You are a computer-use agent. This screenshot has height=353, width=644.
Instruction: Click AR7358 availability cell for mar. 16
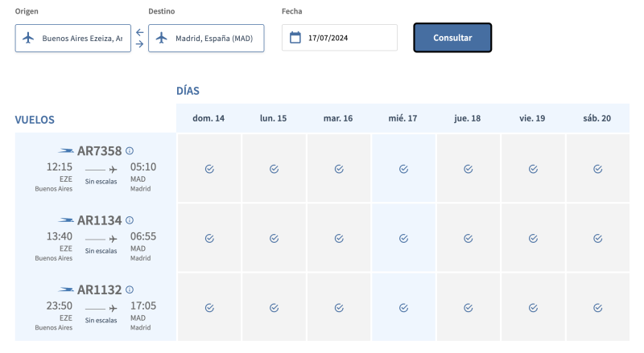[x=338, y=169]
